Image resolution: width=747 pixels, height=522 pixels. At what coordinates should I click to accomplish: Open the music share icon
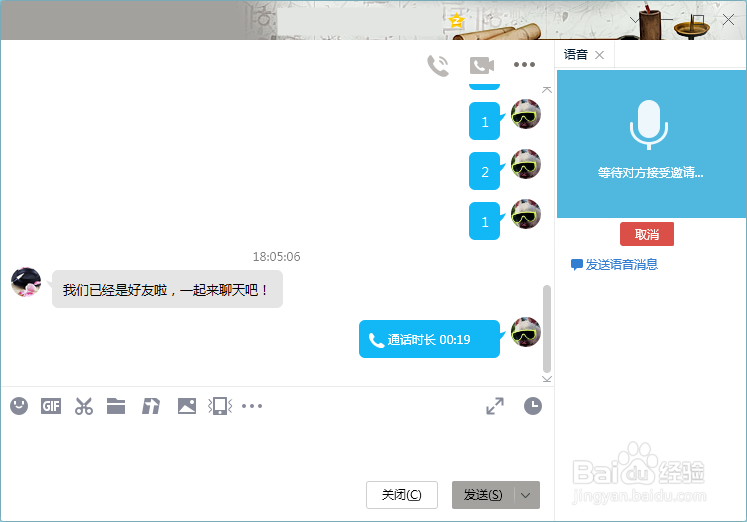[151, 406]
